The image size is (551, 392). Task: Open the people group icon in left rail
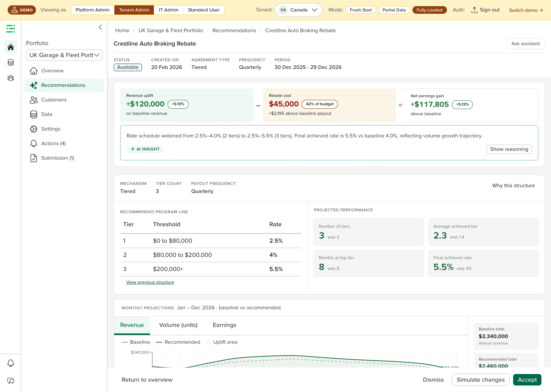(11, 78)
